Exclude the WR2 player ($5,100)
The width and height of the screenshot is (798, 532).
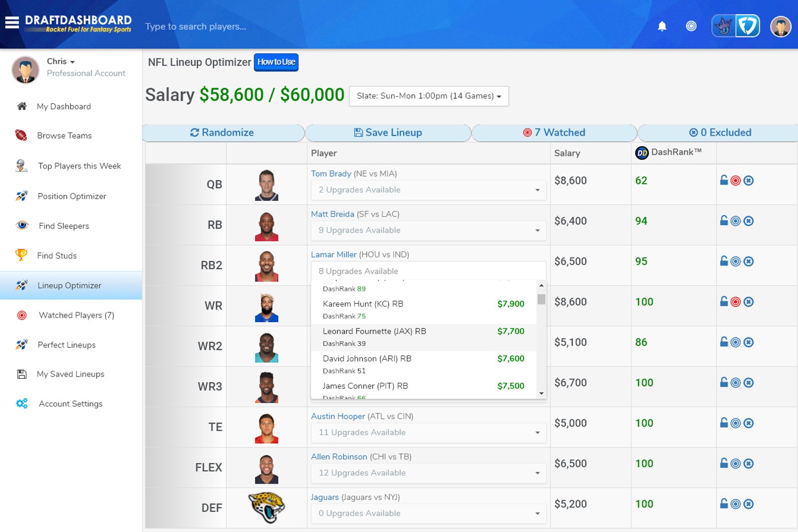[x=748, y=342]
